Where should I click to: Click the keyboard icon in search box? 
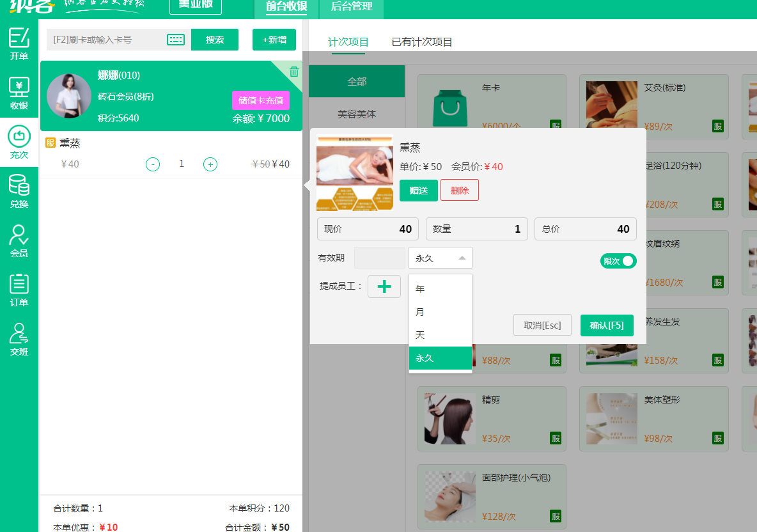point(176,40)
